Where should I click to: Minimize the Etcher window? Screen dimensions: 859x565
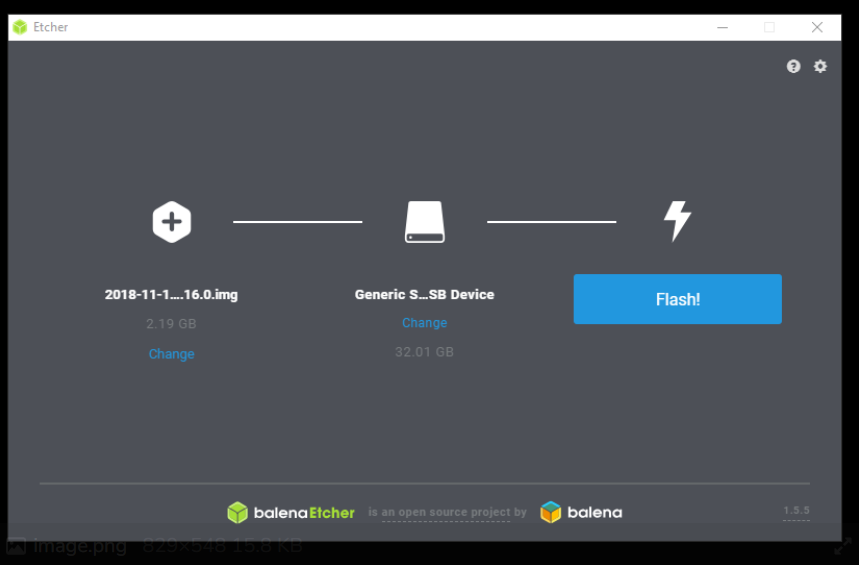(x=723, y=27)
